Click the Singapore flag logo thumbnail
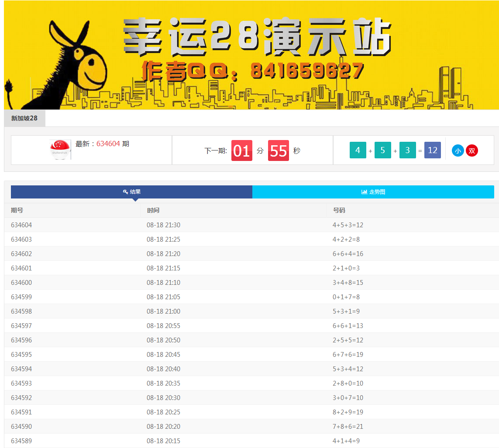 coord(60,150)
